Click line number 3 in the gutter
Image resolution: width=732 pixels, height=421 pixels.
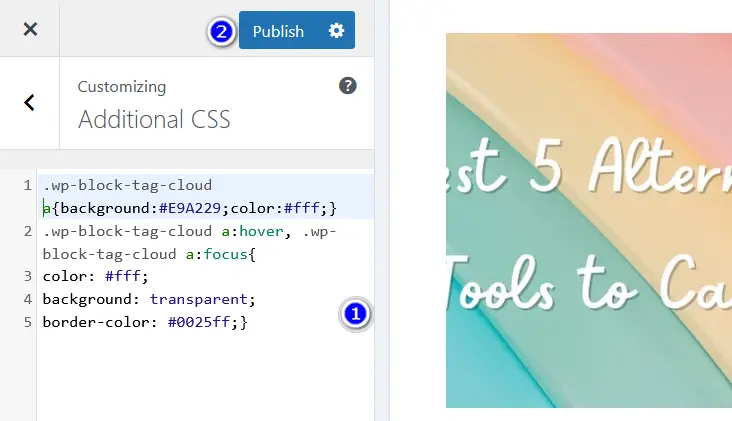click(27, 277)
